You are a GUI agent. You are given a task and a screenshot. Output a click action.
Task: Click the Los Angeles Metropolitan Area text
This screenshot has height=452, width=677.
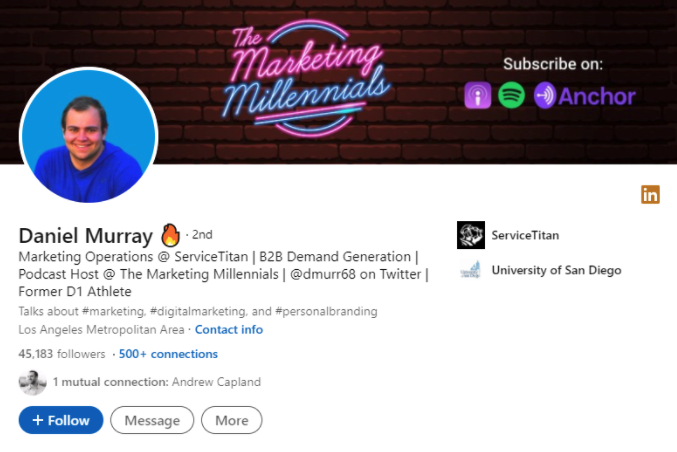(101, 330)
